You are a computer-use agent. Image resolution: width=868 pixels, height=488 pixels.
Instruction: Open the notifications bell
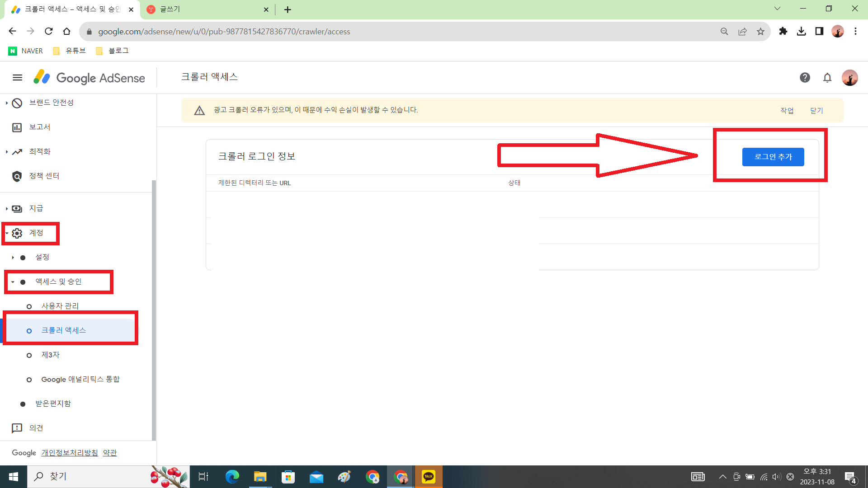tap(827, 77)
